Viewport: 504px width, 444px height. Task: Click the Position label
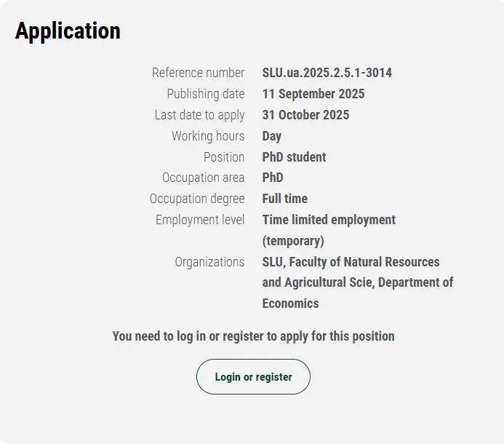pyautogui.click(x=224, y=157)
